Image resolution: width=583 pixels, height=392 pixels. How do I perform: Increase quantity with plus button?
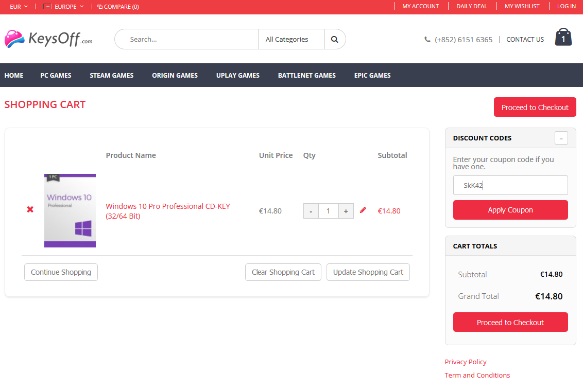[x=346, y=211]
